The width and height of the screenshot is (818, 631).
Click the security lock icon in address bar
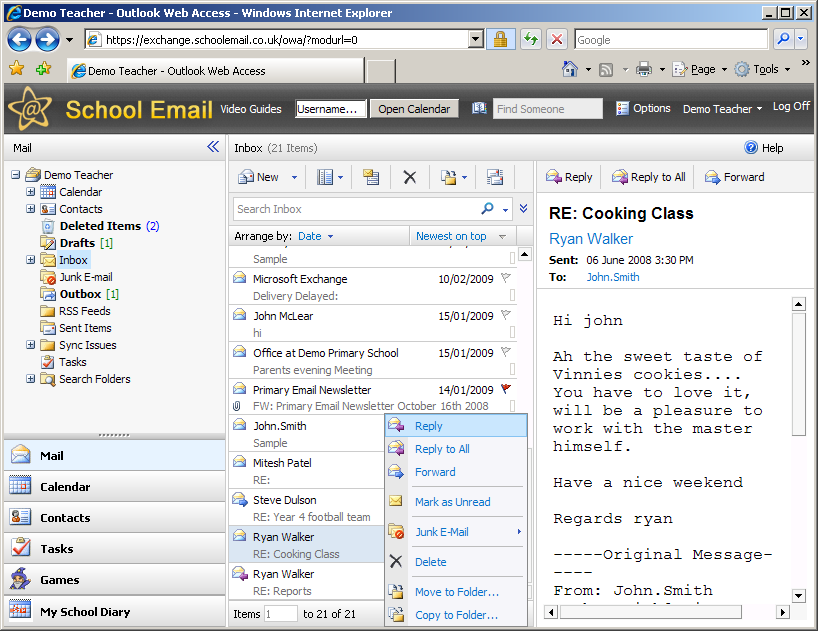(500, 40)
